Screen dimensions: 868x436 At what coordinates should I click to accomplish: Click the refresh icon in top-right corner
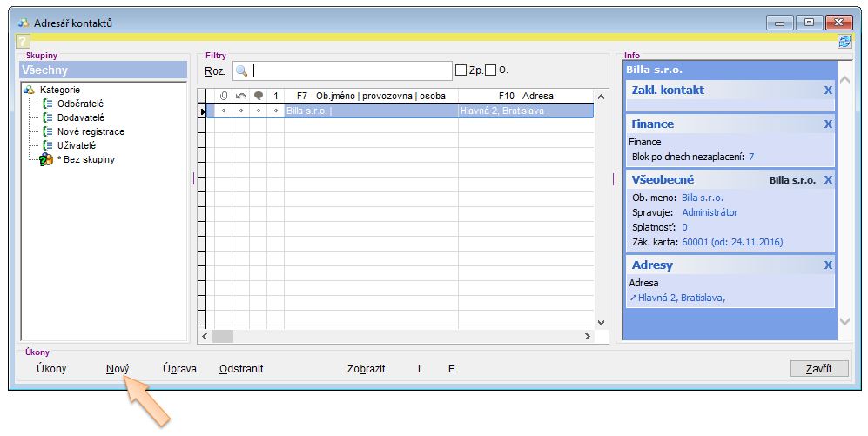(x=844, y=41)
